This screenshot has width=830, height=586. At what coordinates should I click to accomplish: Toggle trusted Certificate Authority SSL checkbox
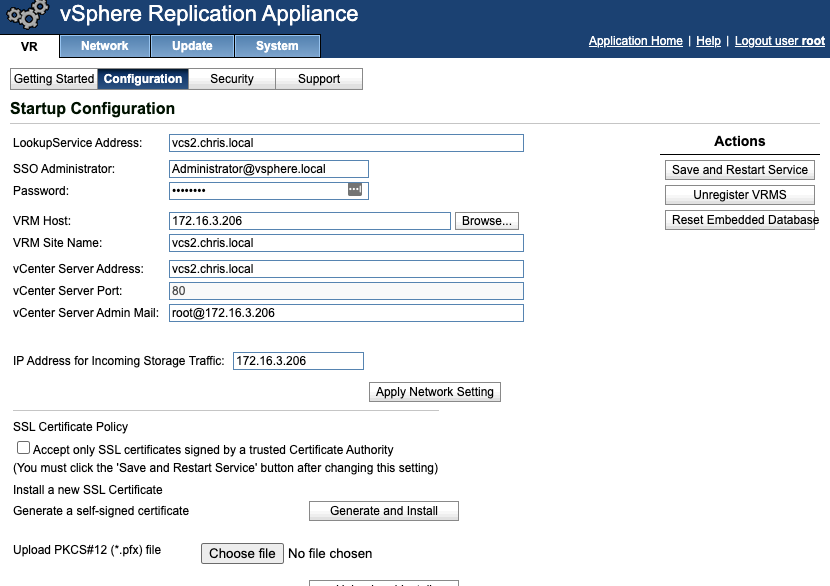[x=23, y=448]
